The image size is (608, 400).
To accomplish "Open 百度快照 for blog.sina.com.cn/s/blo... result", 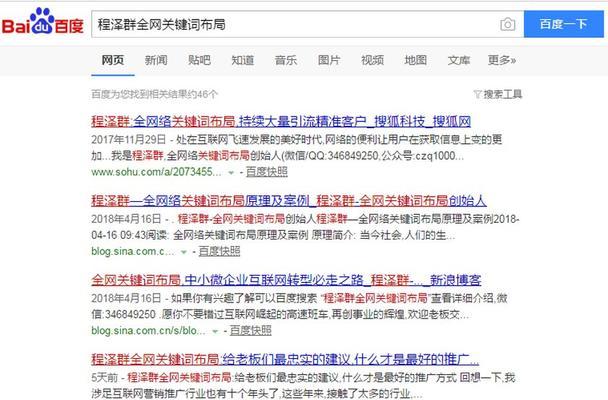I will 251,331.
